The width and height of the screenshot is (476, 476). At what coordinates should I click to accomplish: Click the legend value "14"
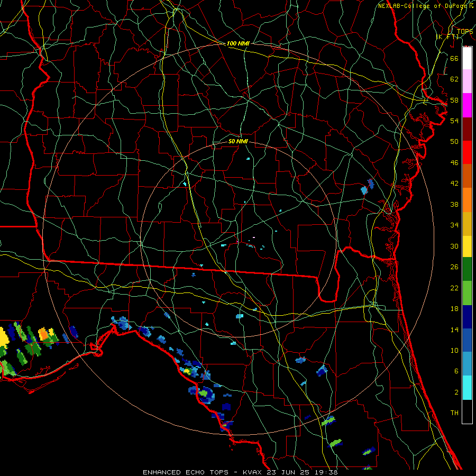(454, 329)
